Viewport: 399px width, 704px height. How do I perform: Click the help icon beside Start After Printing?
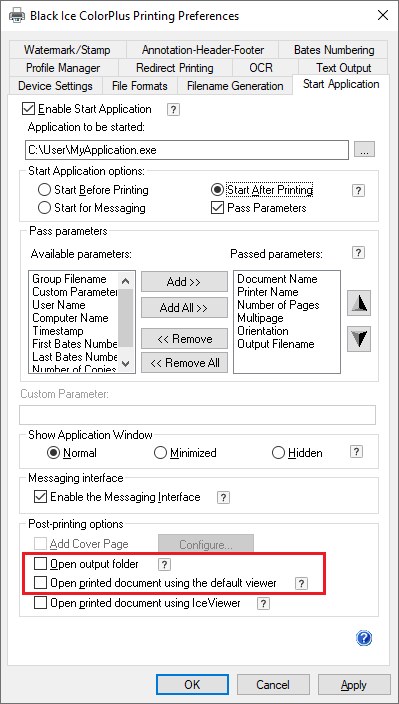point(358,190)
